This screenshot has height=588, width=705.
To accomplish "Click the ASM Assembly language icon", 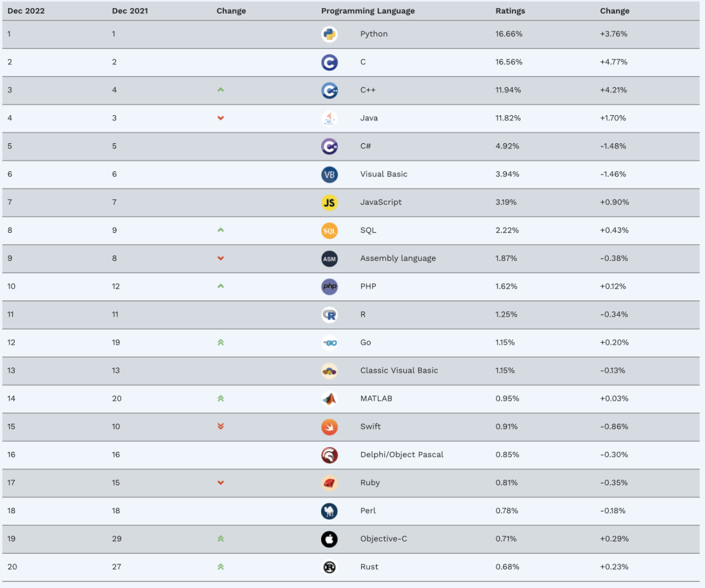I will click(x=329, y=259).
